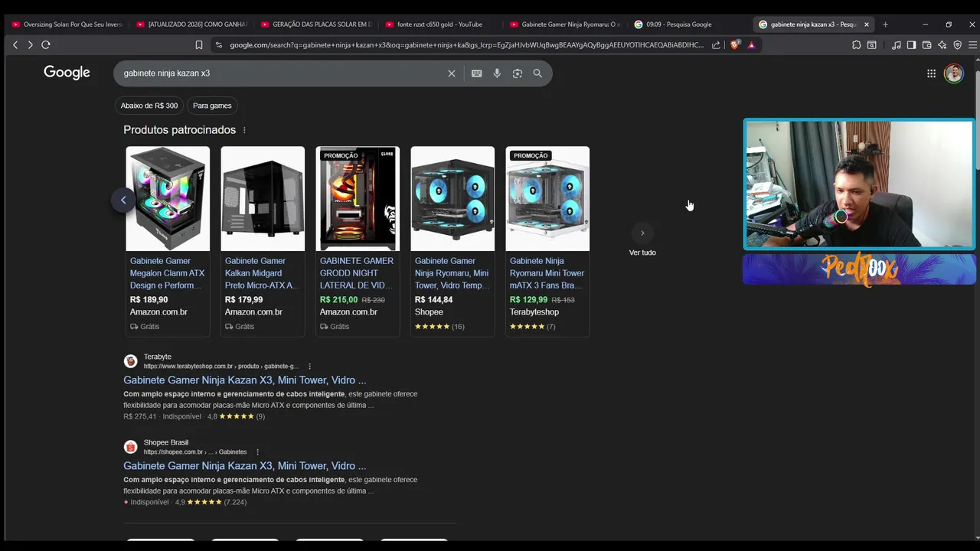Open Terabyteshop Ninja Ryomaru mATX product
980x551 pixels.
tap(547, 273)
